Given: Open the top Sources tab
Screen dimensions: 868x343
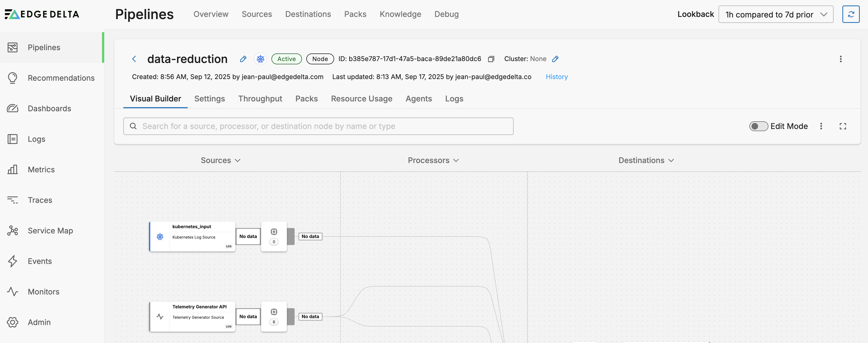Looking at the screenshot, I should 257,14.
